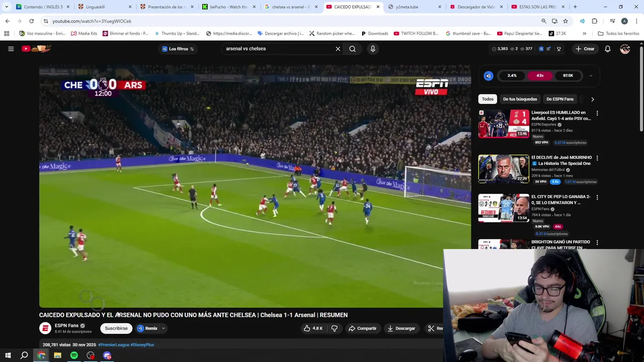Select the 43x vidIQ metric pill
644x362 pixels.
click(540, 75)
